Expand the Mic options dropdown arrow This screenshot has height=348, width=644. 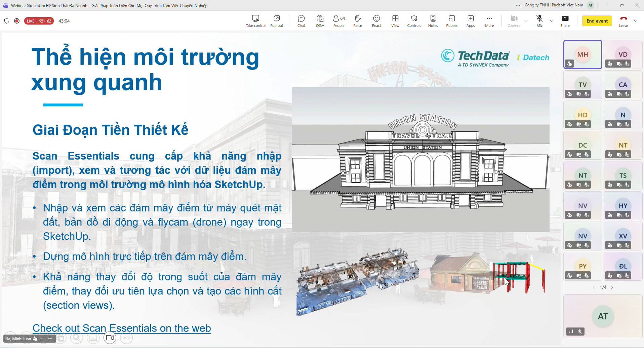552,21
